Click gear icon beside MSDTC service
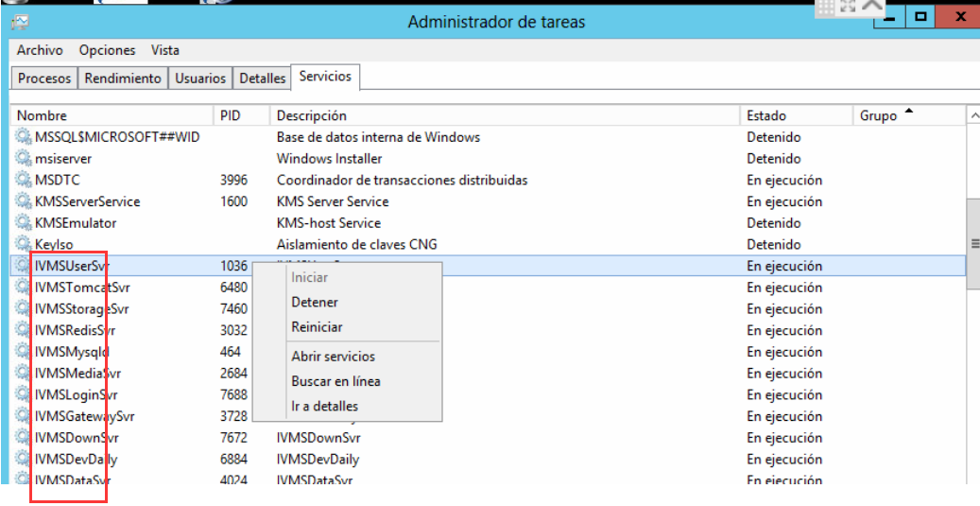 (x=23, y=180)
